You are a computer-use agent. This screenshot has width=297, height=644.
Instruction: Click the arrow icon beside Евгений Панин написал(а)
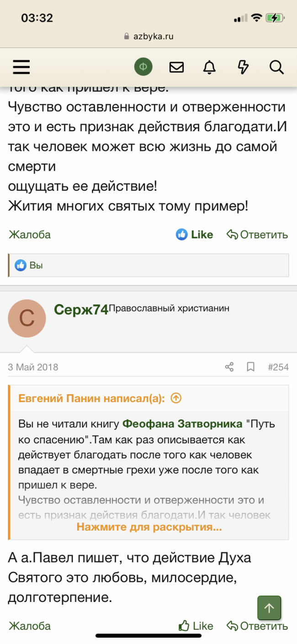pyautogui.click(x=175, y=398)
